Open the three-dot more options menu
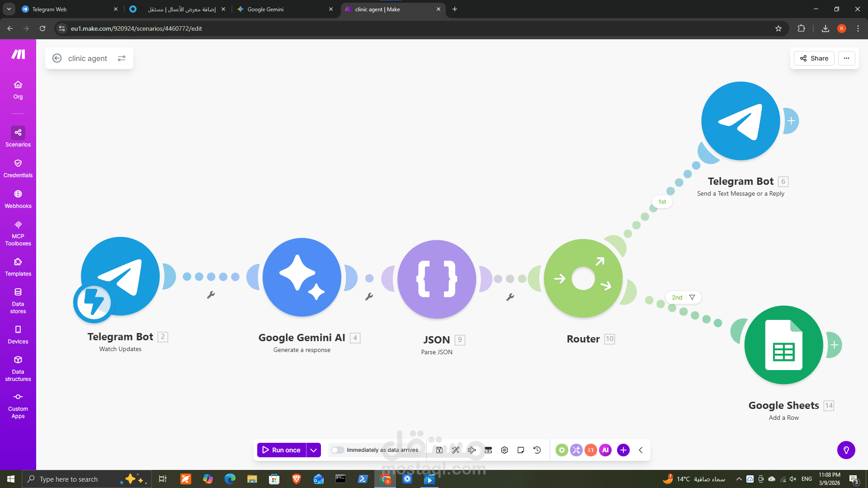This screenshot has height=488, width=868. 846,58
